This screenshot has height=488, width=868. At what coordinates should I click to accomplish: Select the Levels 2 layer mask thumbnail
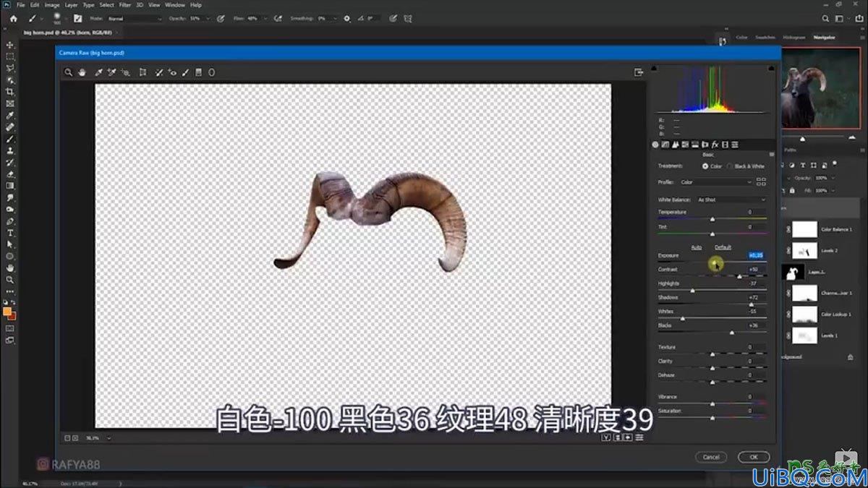(x=805, y=251)
